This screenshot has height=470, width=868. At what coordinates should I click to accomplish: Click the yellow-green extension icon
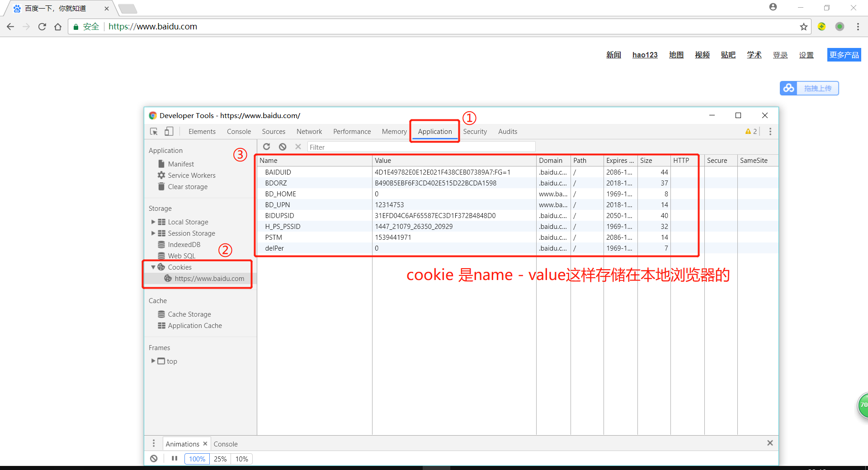[822, 27]
